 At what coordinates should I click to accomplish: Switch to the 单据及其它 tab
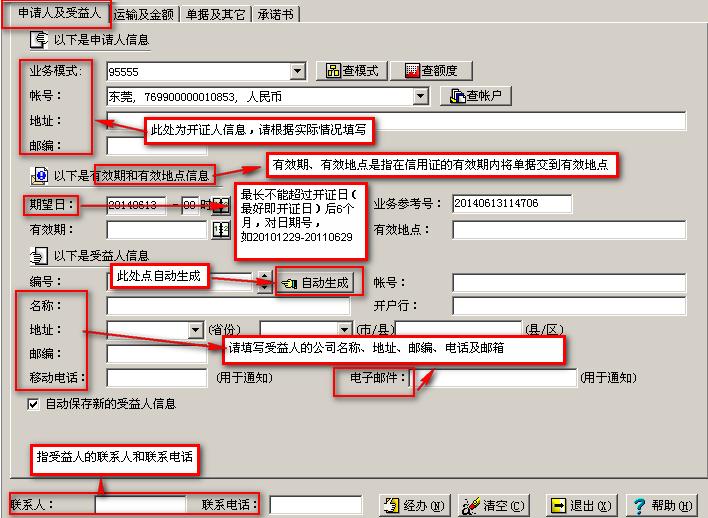click(x=217, y=14)
